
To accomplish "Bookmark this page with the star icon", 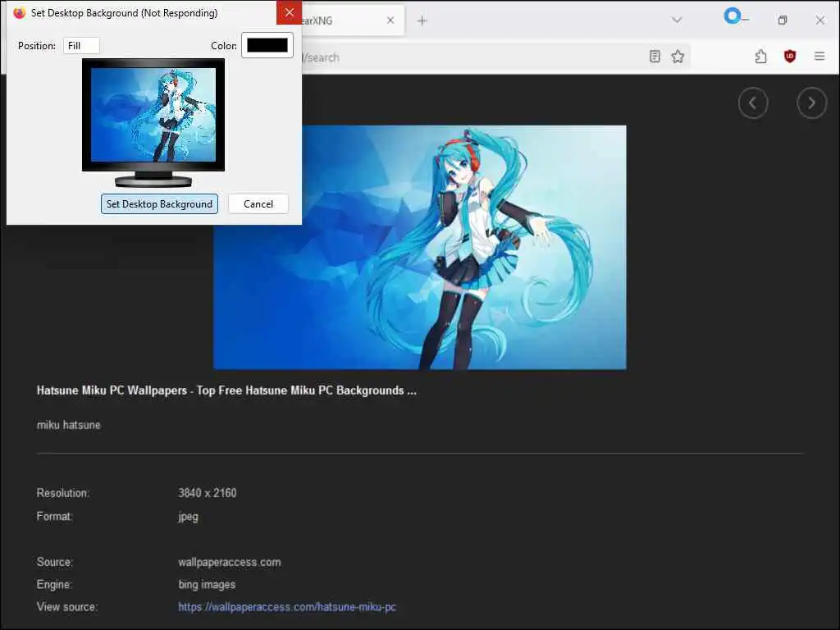I will click(678, 57).
